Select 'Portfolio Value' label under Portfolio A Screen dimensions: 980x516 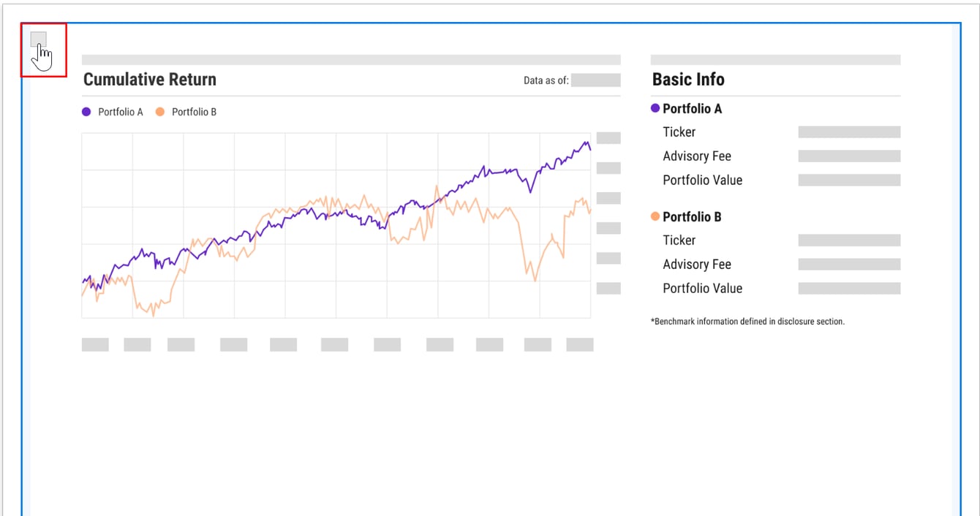tap(703, 181)
